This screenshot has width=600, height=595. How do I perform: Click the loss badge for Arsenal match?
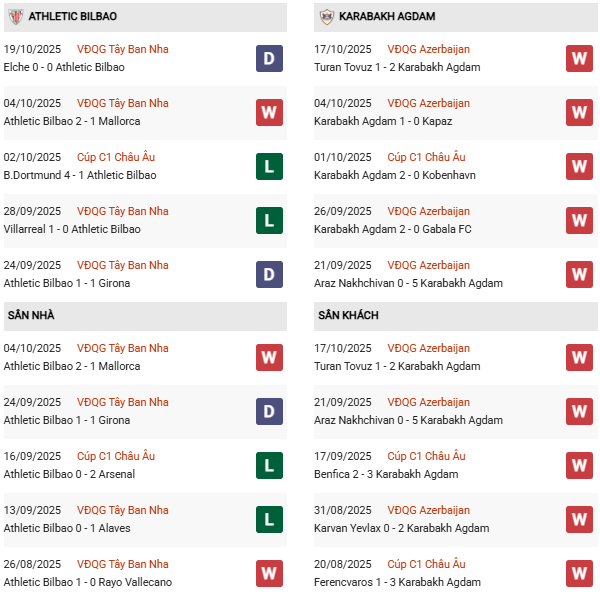(x=269, y=465)
